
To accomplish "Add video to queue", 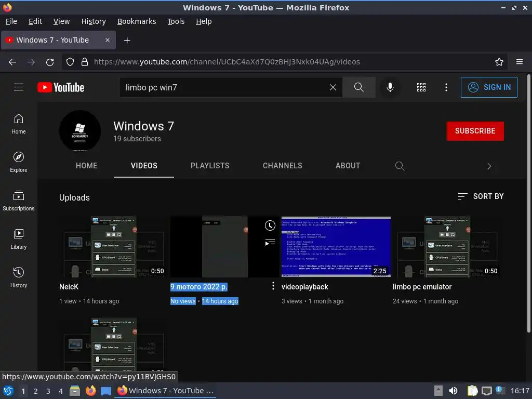I will (270, 243).
